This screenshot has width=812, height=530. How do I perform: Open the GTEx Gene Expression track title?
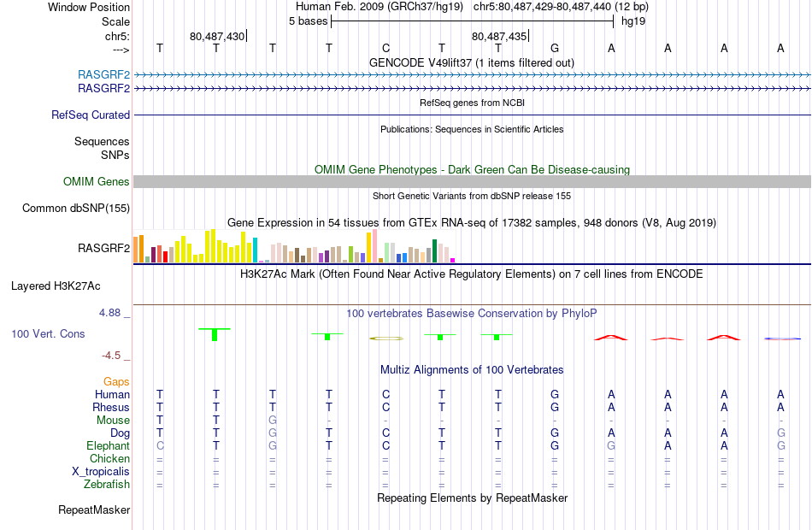[x=472, y=223]
